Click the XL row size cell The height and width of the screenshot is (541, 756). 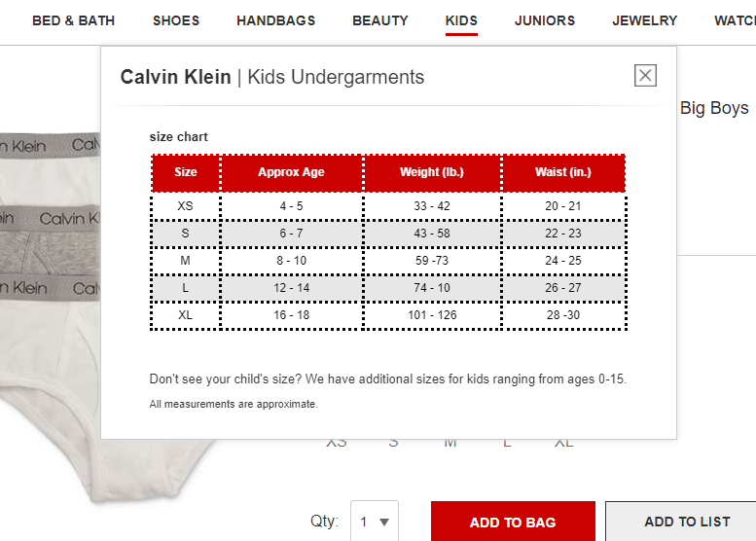click(186, 315)
